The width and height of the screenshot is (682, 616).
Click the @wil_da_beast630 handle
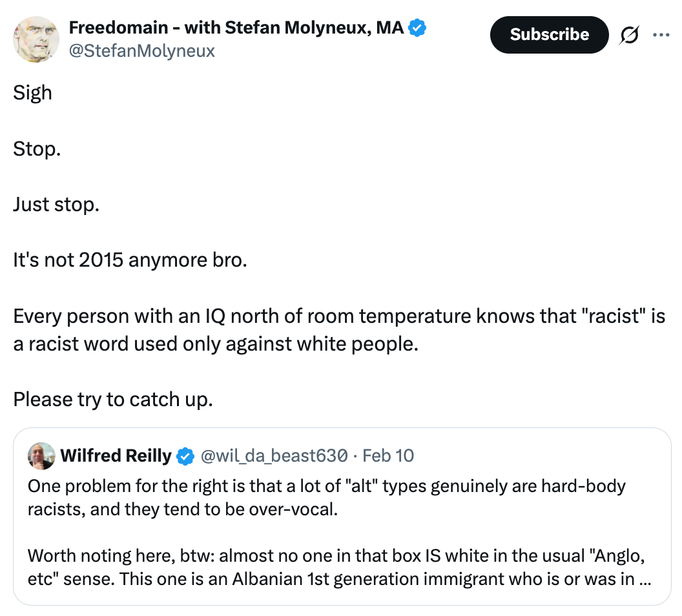(274, 456)
